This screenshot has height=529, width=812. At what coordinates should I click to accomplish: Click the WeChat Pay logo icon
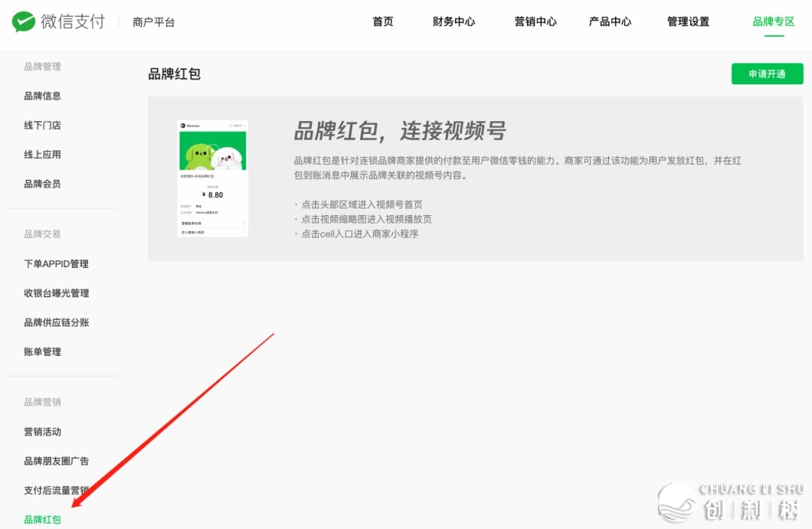click(24, 22)
